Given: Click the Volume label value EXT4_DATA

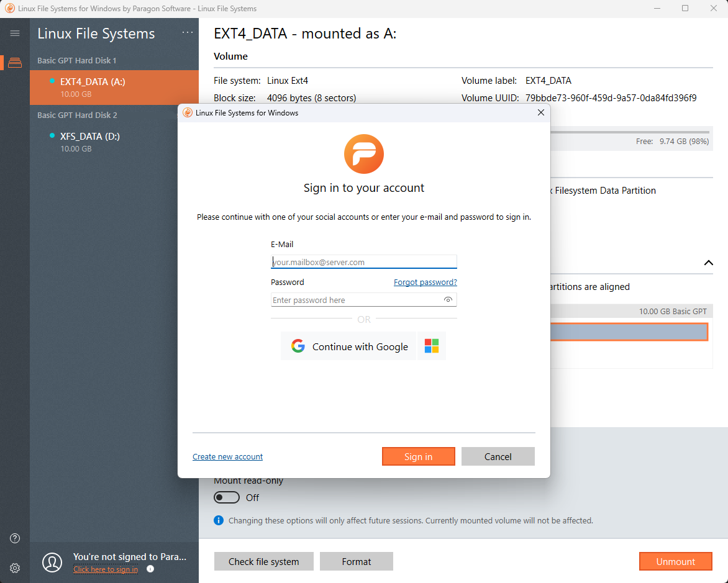Looking at the screenshot, I should click(548, 81).
